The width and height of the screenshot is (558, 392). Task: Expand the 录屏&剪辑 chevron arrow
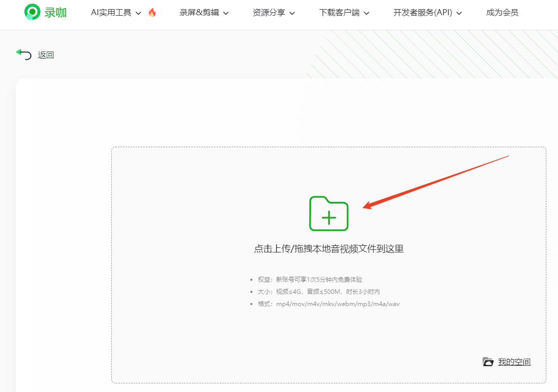point(226,13)
